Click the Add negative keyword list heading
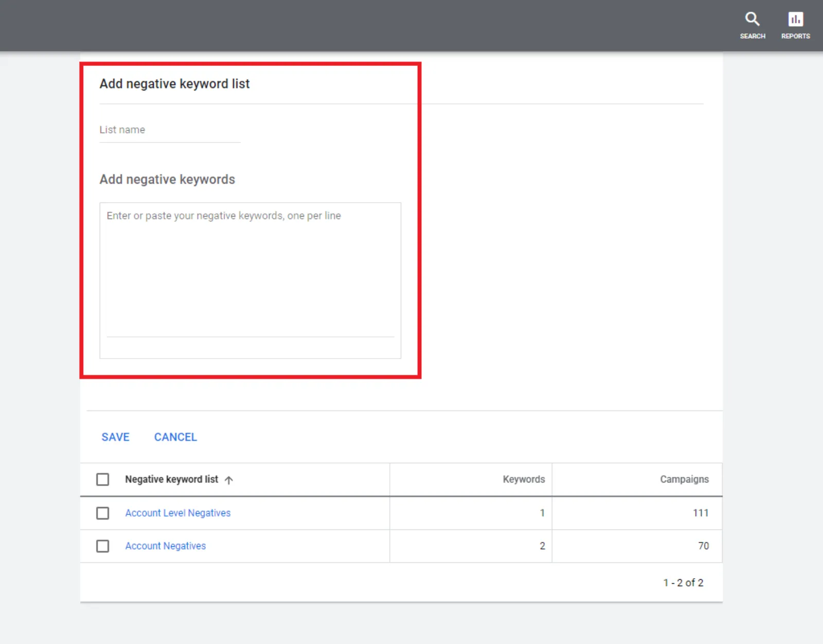Image resolution: width=823 pixels, height=644 pixels. click(x=174, y=84)
